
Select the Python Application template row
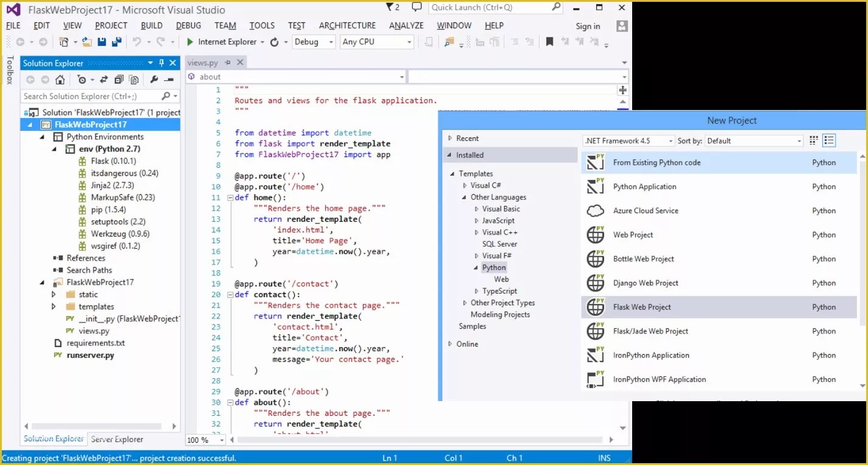click(x=644, y=186)
